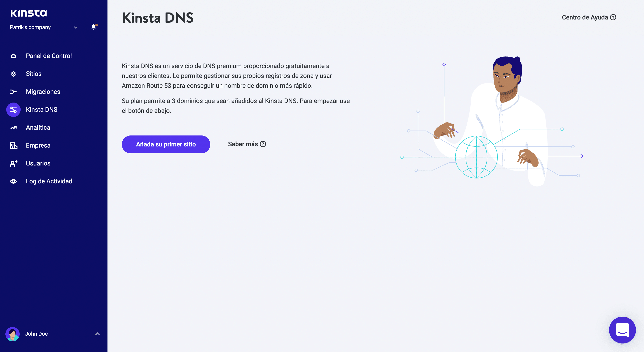The height and width of the screenshot is (352, 644).
Task: Open the notifications bell
Action: pos(94,27)
